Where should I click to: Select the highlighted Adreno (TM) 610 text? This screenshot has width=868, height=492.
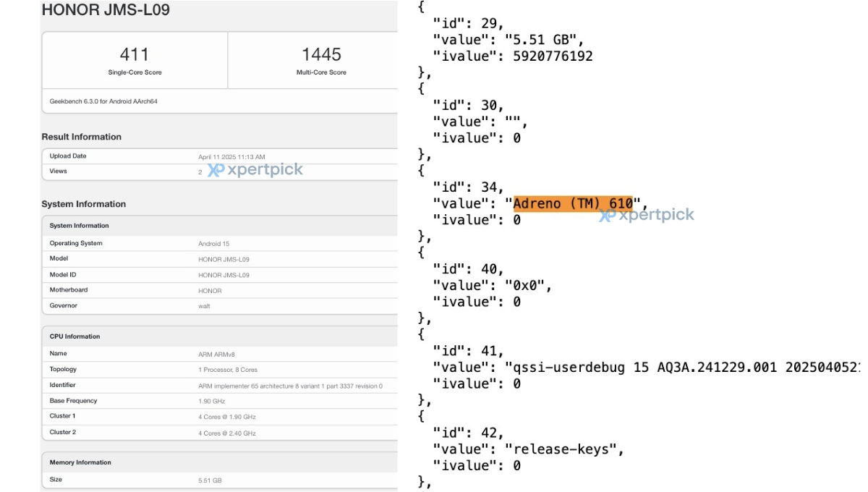pyautogui.click(x=573, y=203)
